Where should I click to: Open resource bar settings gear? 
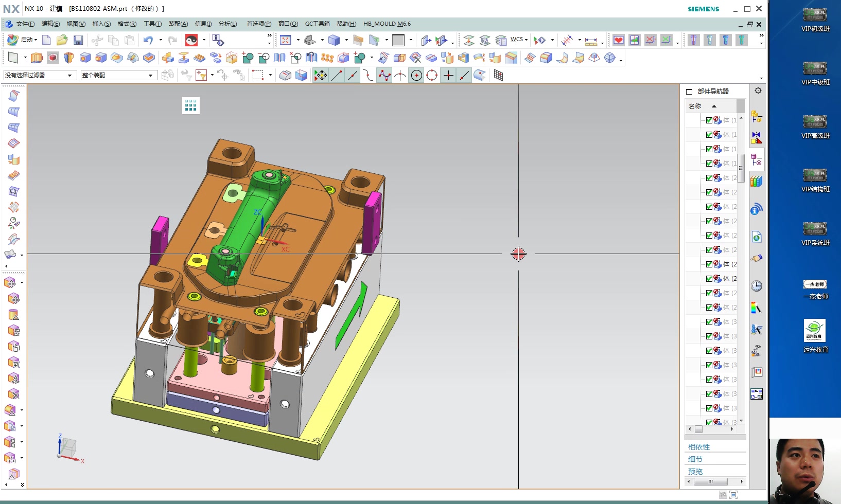758,91
